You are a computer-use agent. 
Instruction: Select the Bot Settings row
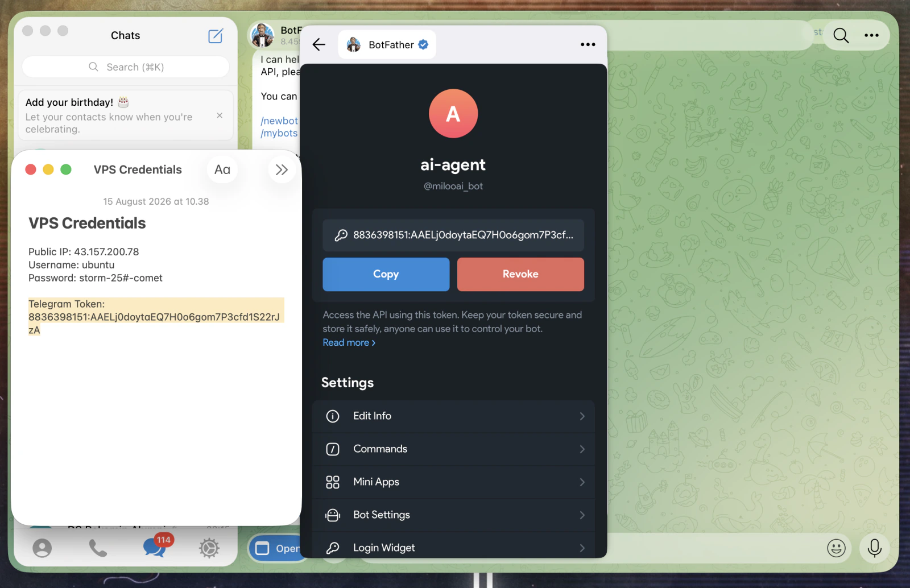pos(453,515)
